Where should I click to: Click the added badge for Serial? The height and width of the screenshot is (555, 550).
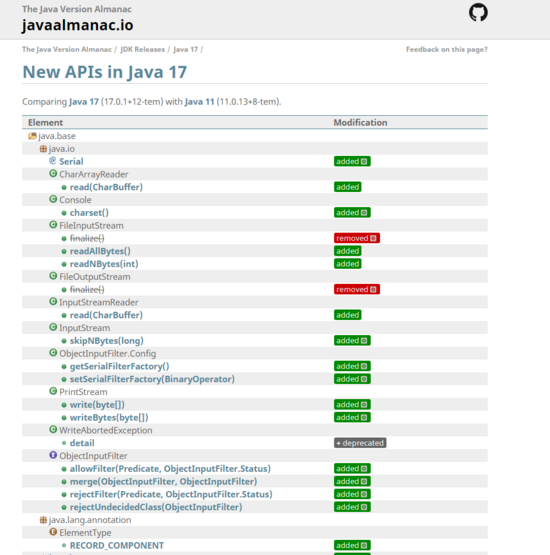352,161
